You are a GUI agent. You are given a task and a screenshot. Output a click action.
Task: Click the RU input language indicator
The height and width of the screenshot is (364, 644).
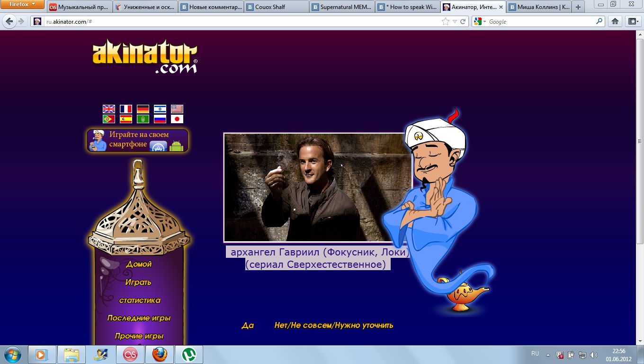point(535,354)
